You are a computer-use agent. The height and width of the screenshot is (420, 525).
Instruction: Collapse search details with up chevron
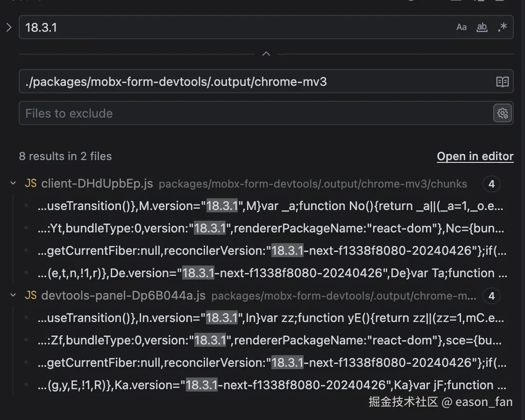[266, 54]
